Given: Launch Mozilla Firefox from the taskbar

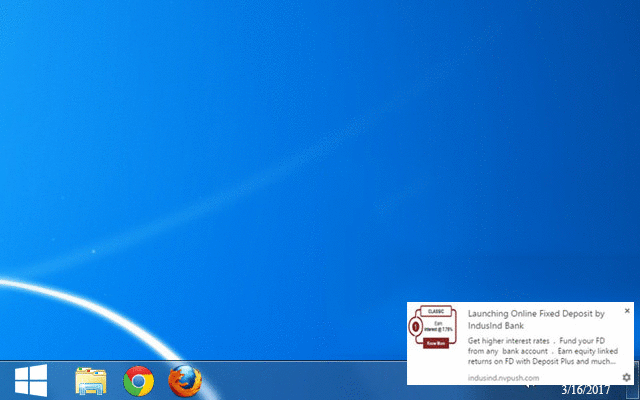Looking at the screenshot, I should [185, 381].
